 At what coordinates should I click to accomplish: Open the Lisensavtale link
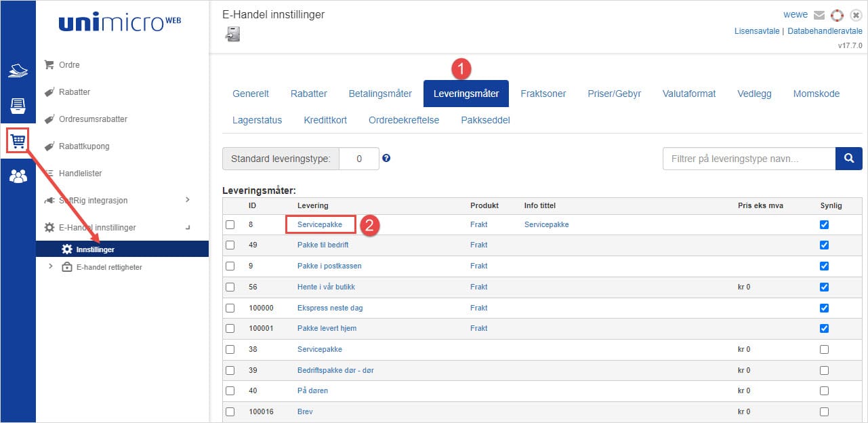coord(757,31)
